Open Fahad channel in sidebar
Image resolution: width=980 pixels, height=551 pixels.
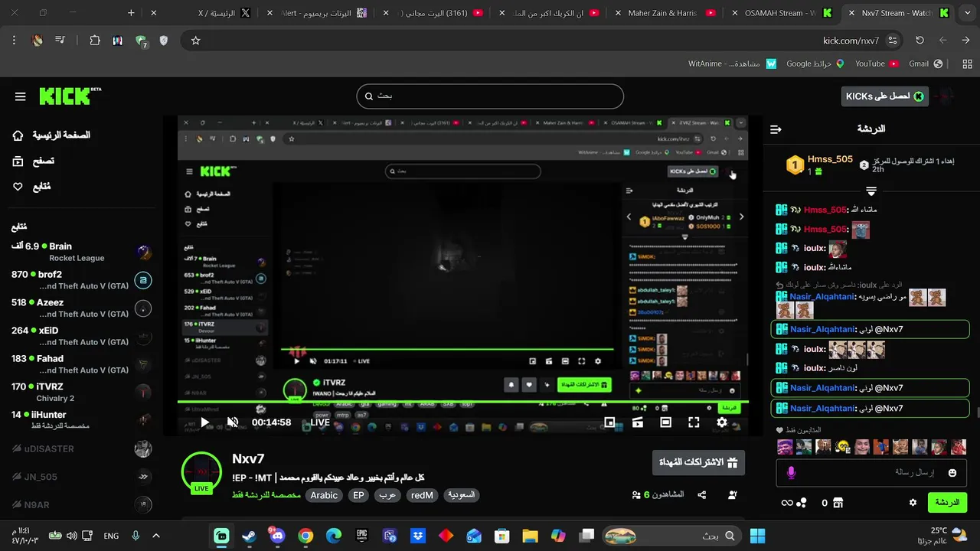click(81, 364)
